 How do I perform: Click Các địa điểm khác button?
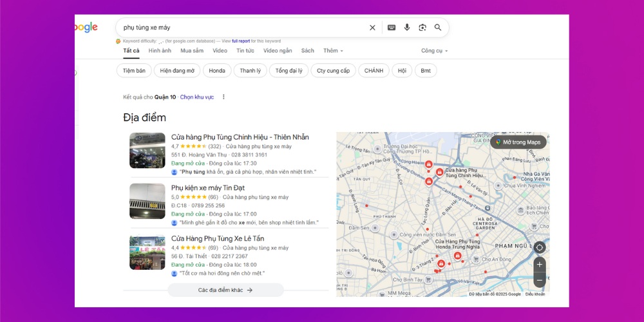pyautogui.click(x=225, y=290)
